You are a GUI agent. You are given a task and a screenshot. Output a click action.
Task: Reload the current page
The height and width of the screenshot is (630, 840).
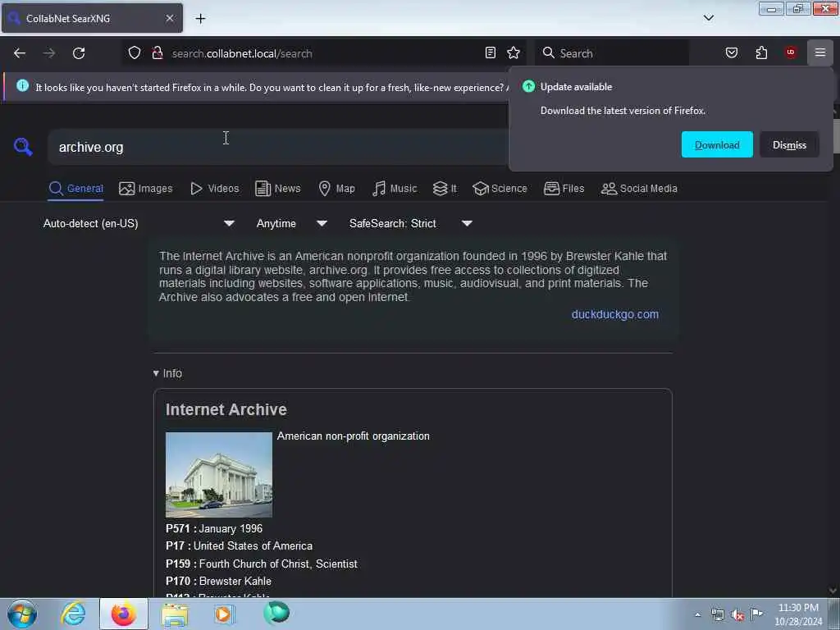[x=79, y=53]
